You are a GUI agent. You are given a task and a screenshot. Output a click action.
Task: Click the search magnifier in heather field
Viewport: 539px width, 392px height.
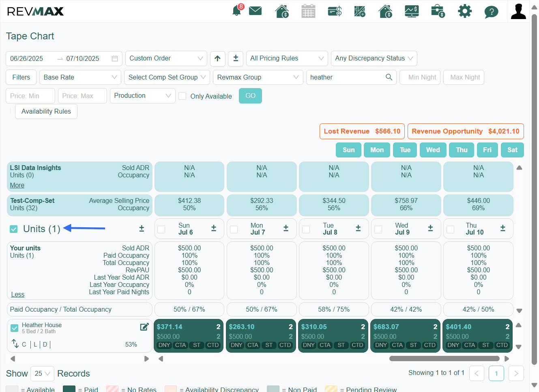[x=389, y=77]
